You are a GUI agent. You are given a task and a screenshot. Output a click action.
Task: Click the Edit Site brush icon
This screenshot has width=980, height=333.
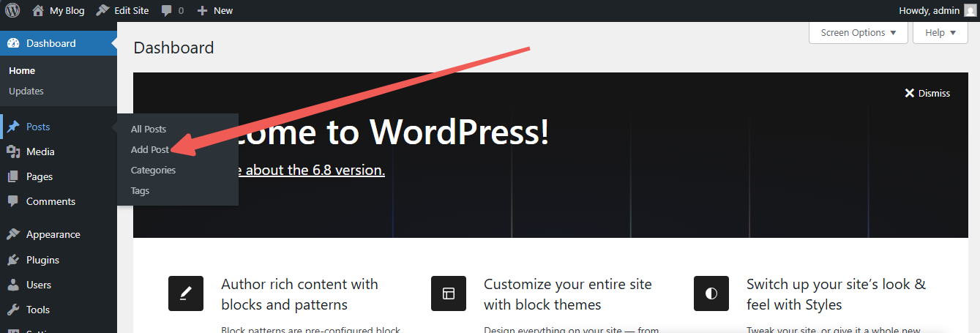[x=102, y=10]
